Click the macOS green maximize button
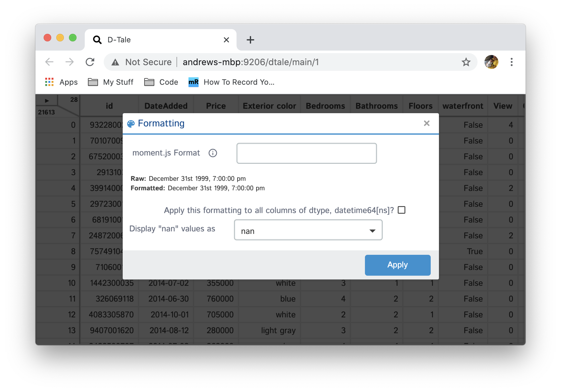This screenshot has width=561, height=392. coord(73,38)
